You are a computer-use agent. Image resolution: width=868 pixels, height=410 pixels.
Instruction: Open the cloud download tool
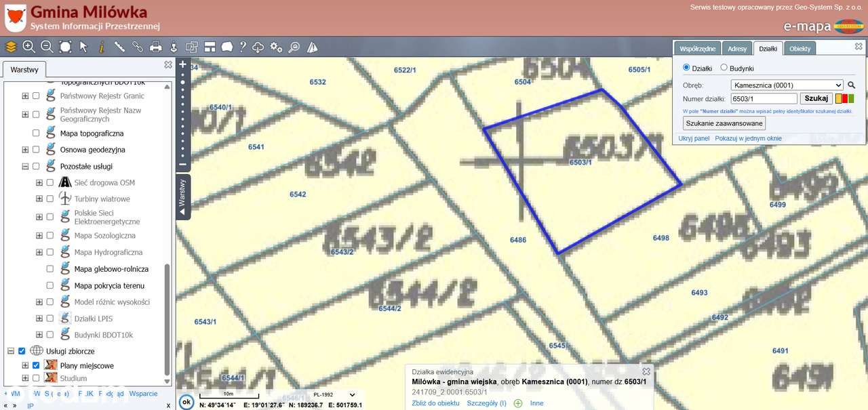pyautogui.click(x=258, y=47)
